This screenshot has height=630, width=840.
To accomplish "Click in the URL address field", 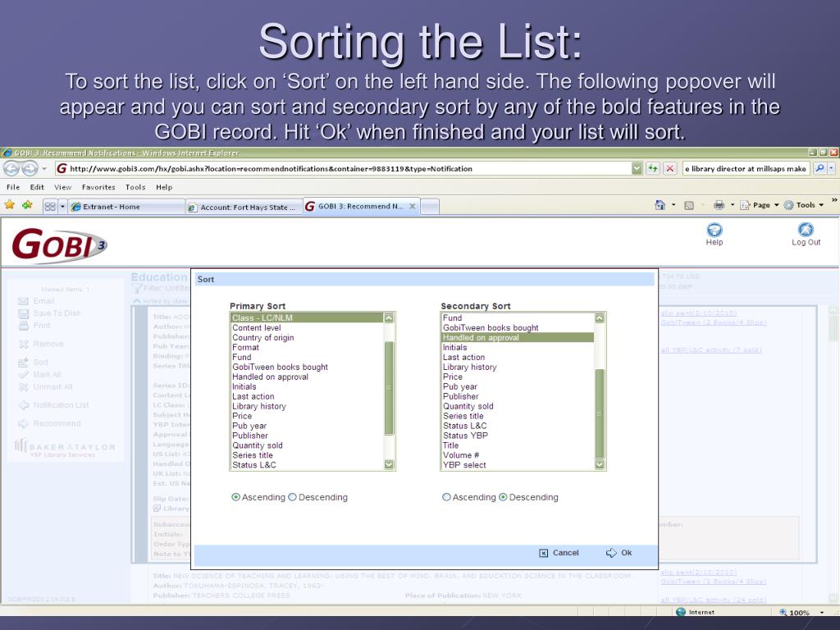I will click(343, 168).
